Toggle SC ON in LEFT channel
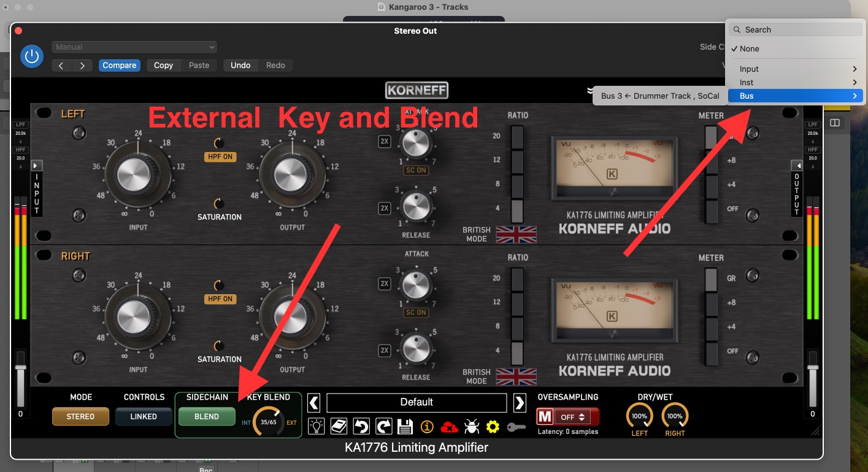The width and height of the screenshot is (868, 472). click(416, 170)
